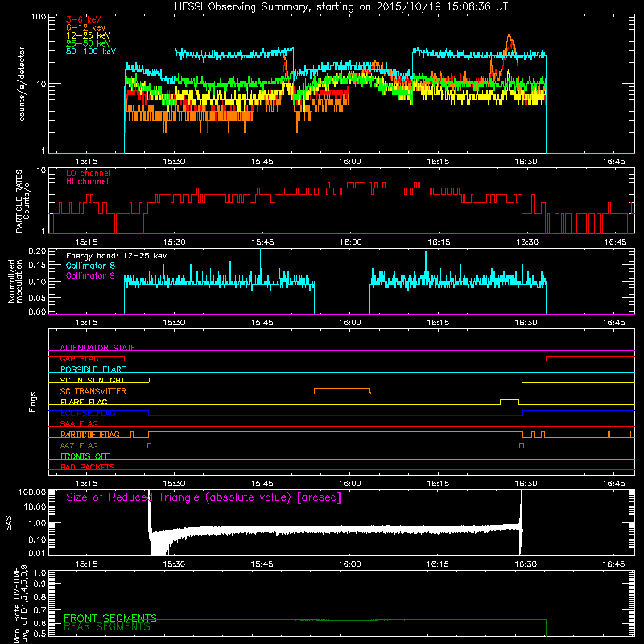Screen dimensions: 644x644
Task: Click the Energy band: 12-25 keV label
Action: (117, 256)
